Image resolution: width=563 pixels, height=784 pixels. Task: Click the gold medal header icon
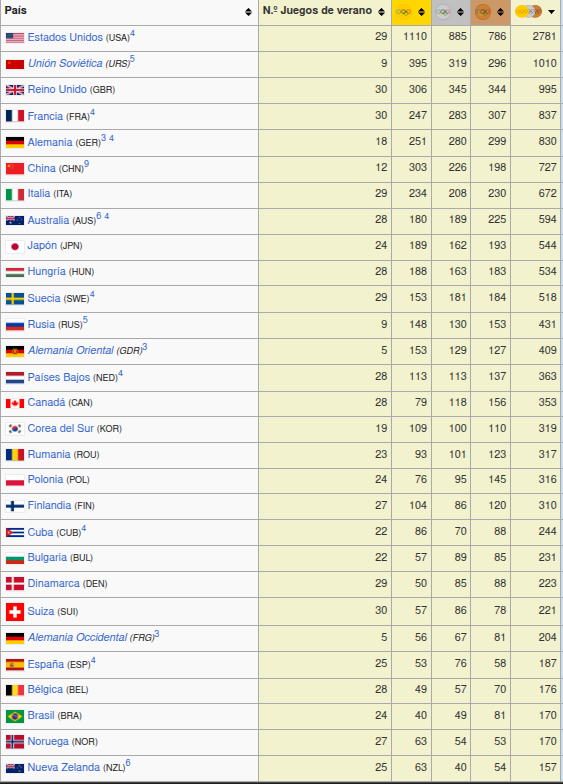pyautogui.click(x=404, y=12)
